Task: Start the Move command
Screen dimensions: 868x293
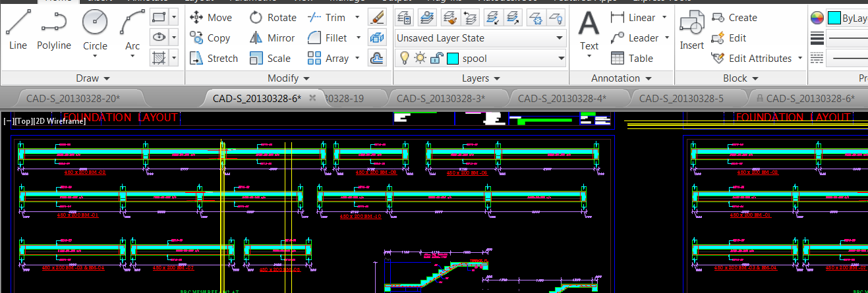Action: [x=210, y=18]
